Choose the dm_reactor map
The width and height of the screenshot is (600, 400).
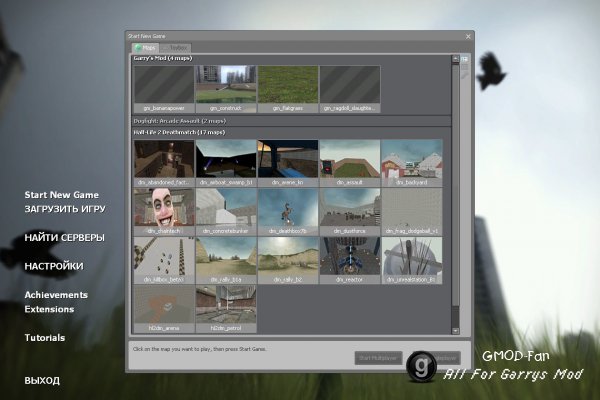pos(350,260)
